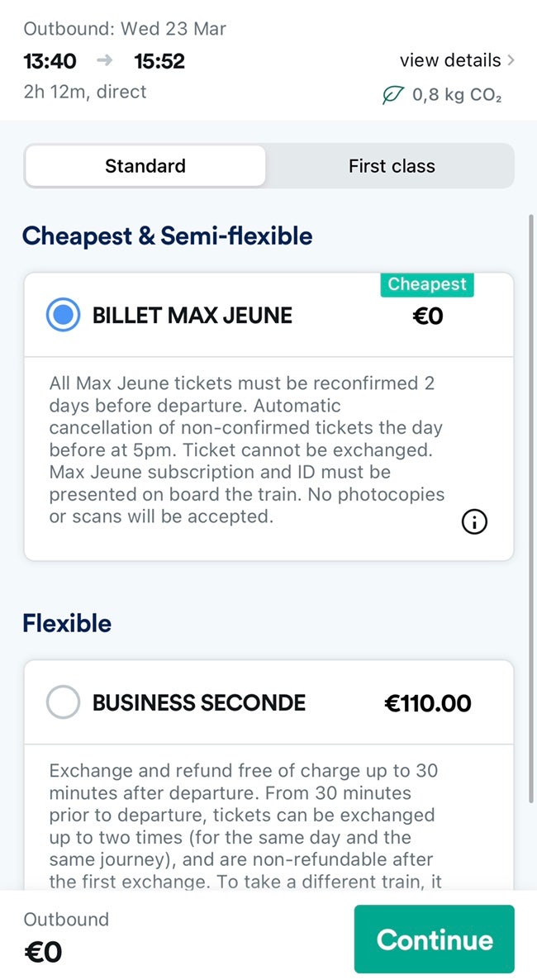Image resolution: width=537 pixels, height=980 pixels.
Task: Select the BILLET MAX JEUNE radio button
Action: click(x=64, y=315)
